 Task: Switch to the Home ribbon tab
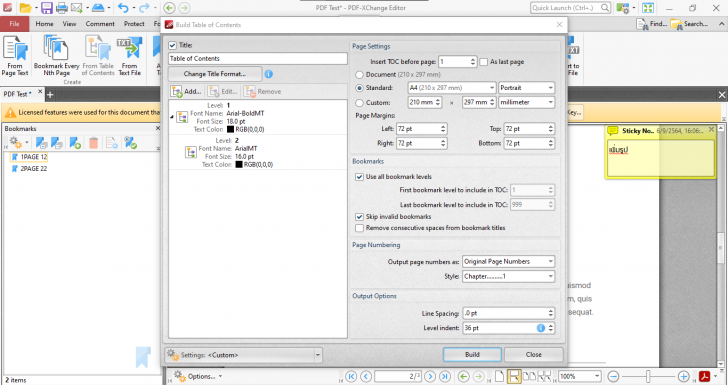pyautogui.click(x=44, y=24)
